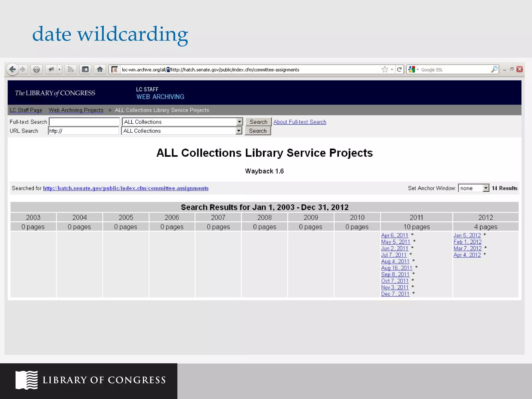This screenshot has width=532, height=399.
Task: Open the bookmarks star-box toolbar icon
Action: [x=85, y=69]
